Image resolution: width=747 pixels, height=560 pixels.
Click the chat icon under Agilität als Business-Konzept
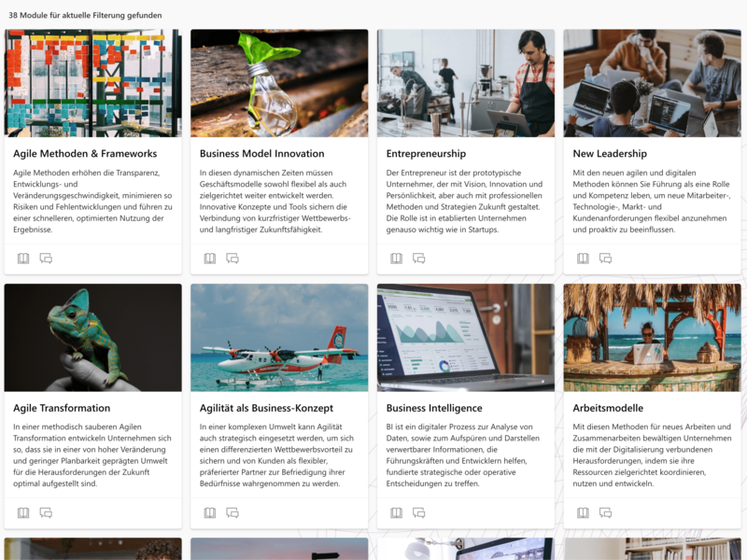[233, 512]
